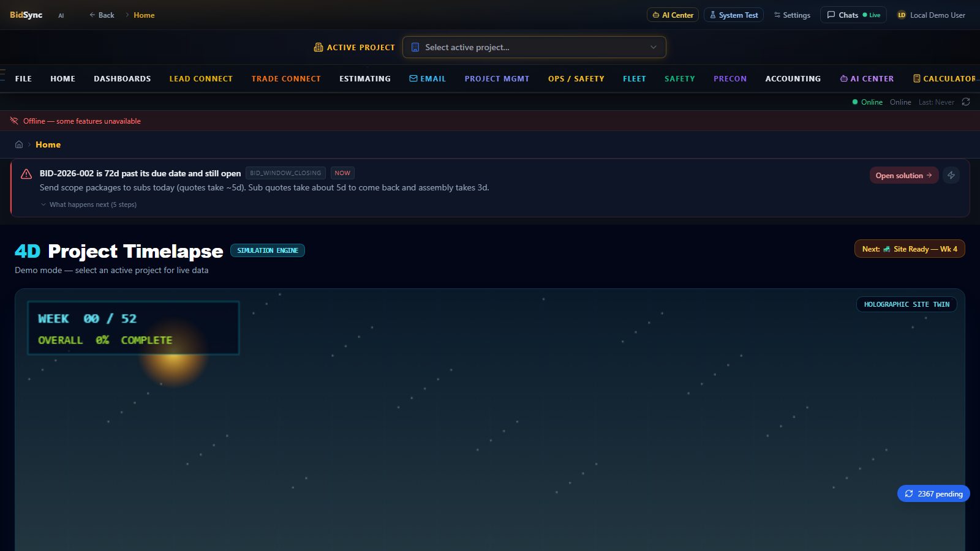Open the green SAFETY menu

coord(680,78)
